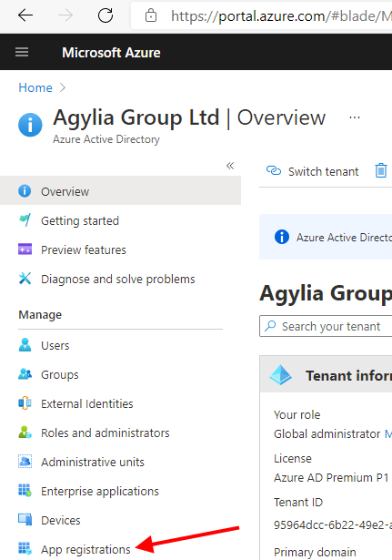
Task: Click the trash delete tenant icon
Action: (381, 170)
